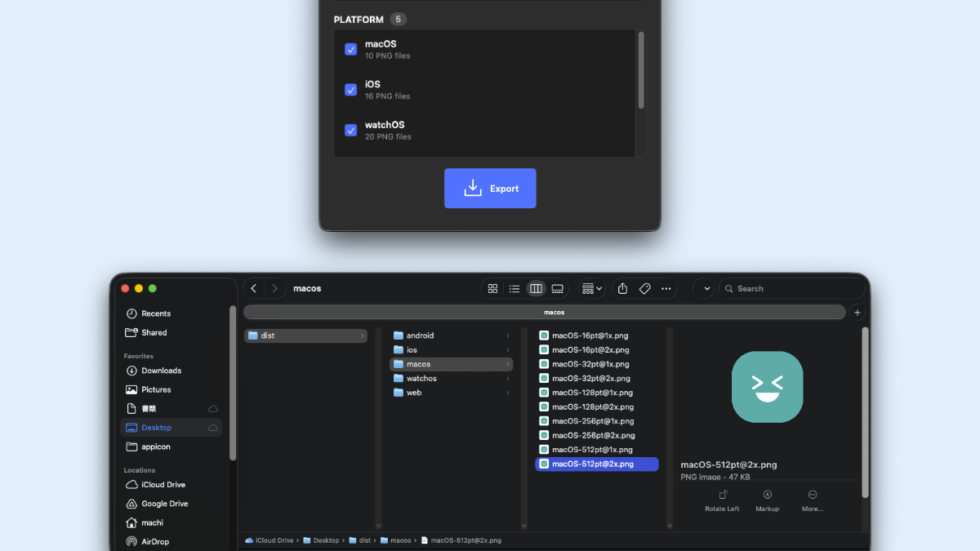This screenshot has width=980, height=551.
Task: Select column view in the toolbar
Action: click(536, 288)
